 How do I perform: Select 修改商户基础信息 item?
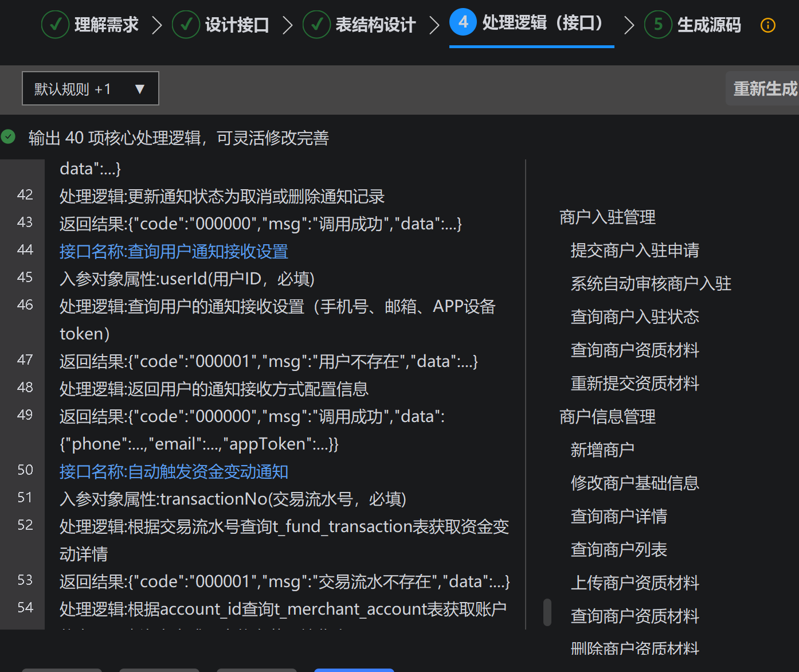tap(635, 483)
